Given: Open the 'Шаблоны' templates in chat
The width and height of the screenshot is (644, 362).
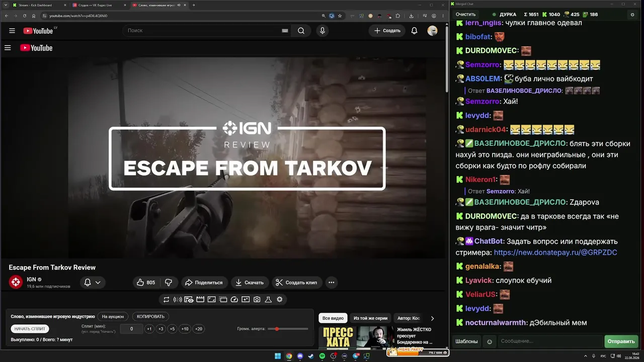Looking at the screenshot, I should (466, 341).
